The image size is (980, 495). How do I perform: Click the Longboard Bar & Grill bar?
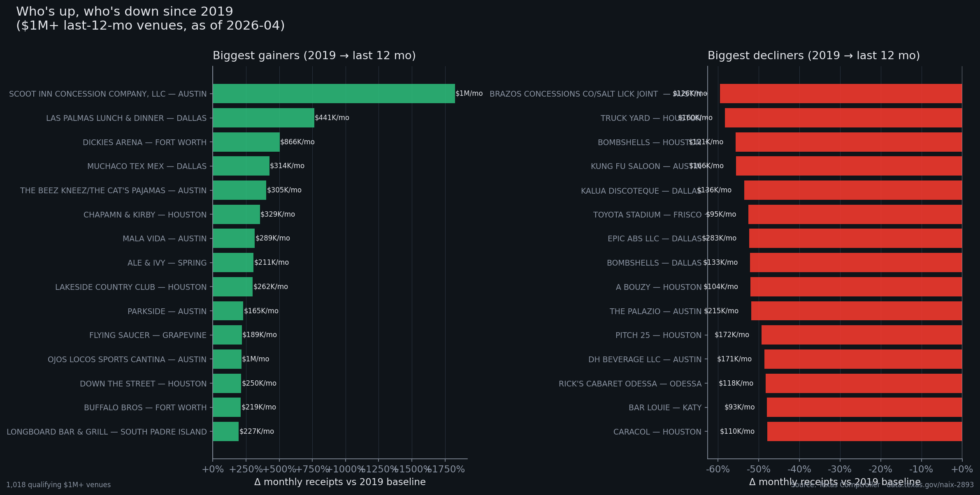(225, 431)
